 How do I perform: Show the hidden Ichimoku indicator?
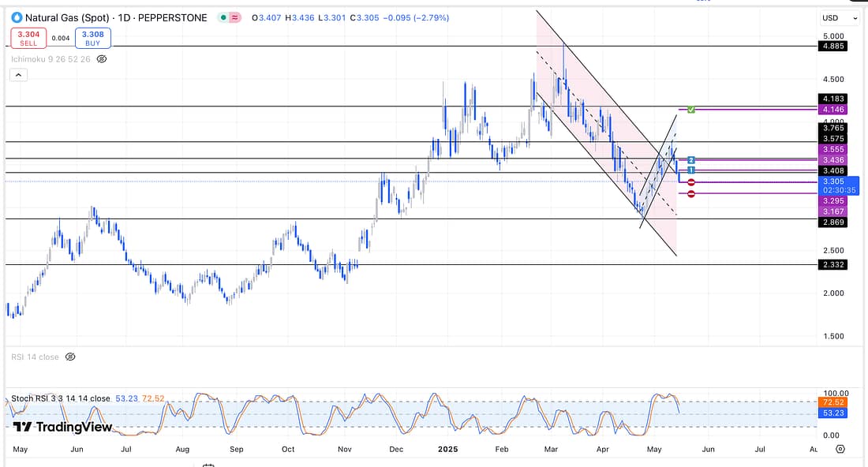point(101,58)
